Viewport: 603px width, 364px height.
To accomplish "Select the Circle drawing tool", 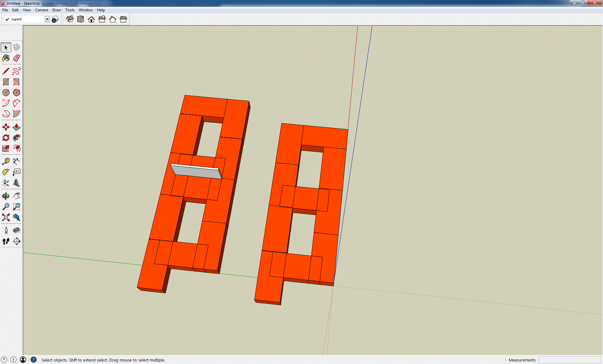I will coord(6,93).
